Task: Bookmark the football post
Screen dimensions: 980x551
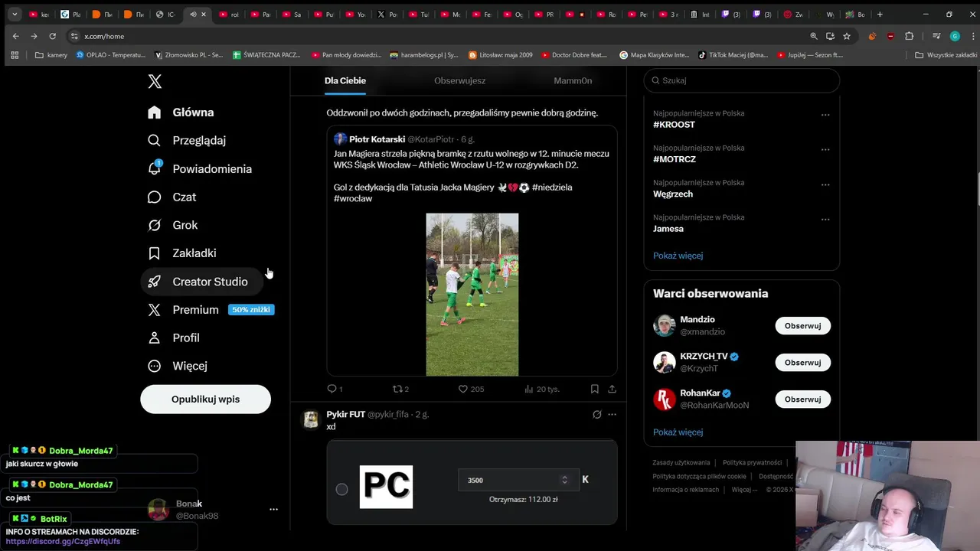Action: (594, 389)
